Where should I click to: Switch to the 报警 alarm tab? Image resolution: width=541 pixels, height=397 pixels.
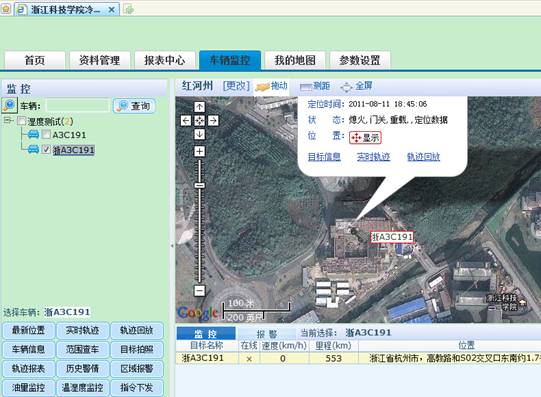coord(266,334)
